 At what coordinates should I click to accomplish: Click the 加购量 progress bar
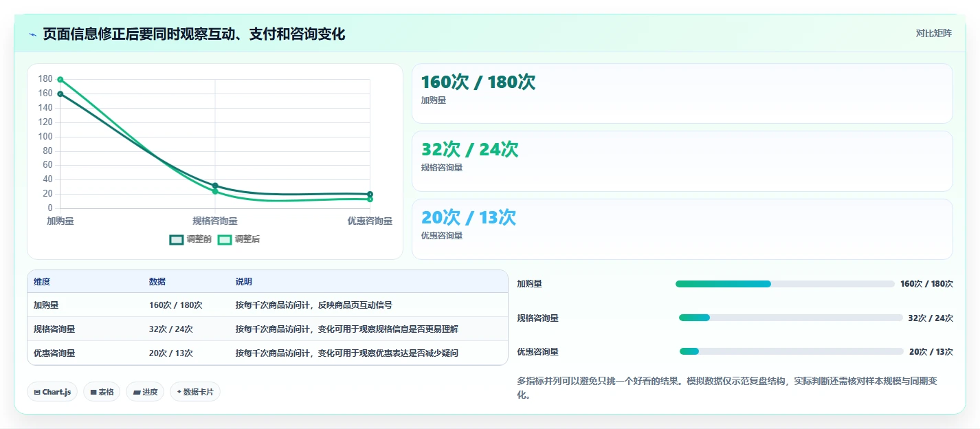[x=785, y=284]
